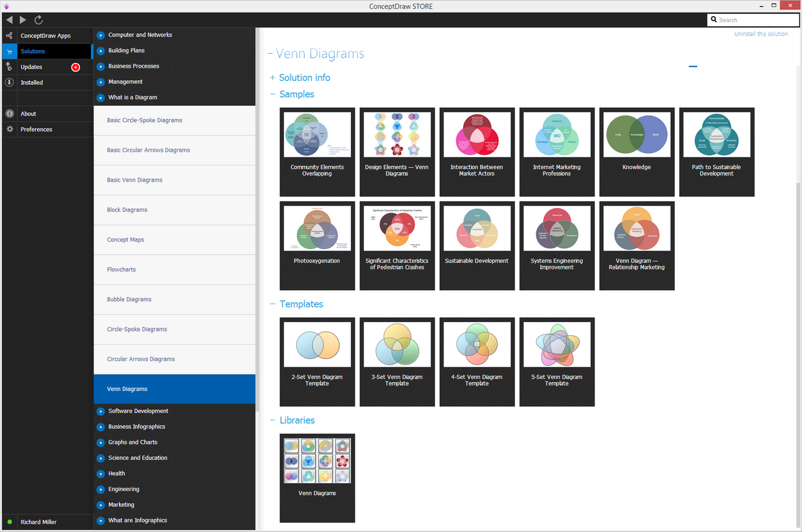Open the Systems Engineering Improvement sample
This screenshot has height=532, width=802.
[557, 246]
